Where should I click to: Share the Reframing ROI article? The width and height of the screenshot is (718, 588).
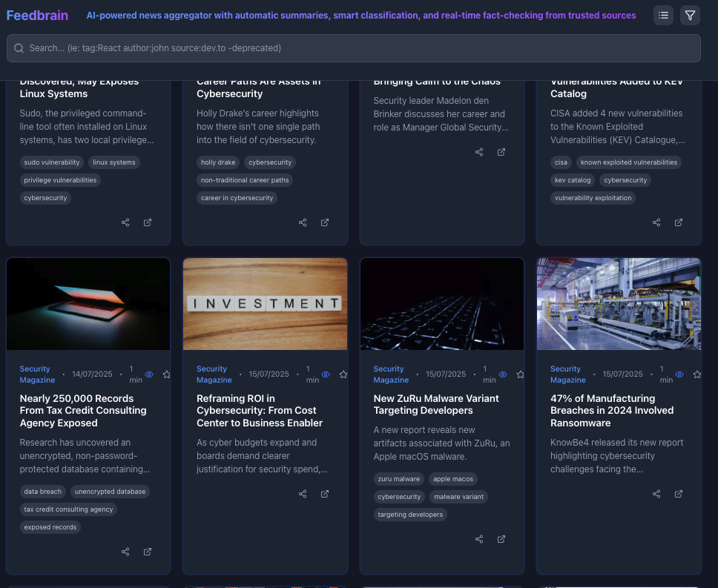click(303, 494)
